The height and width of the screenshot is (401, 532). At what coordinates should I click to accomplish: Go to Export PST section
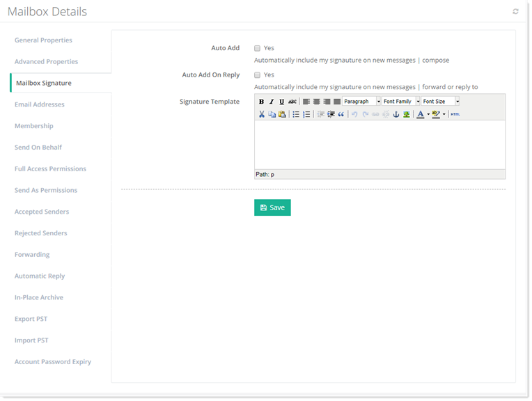point(31,319)
